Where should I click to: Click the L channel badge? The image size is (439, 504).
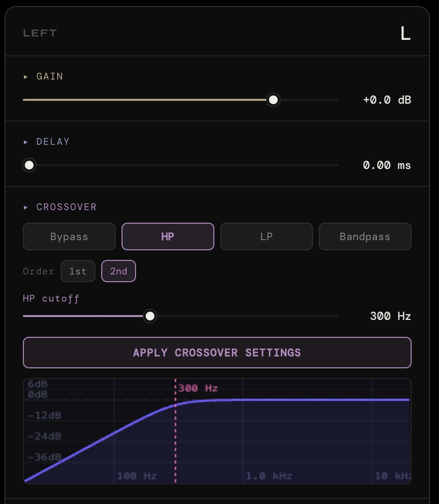[x=405, y=33]
